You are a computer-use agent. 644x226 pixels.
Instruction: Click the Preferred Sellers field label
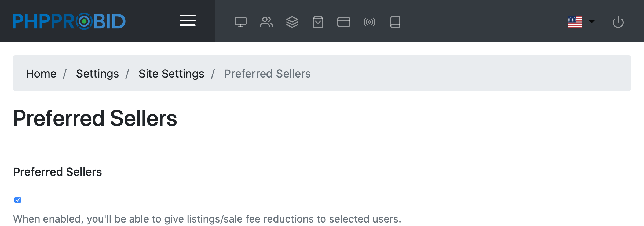point(57,172)
